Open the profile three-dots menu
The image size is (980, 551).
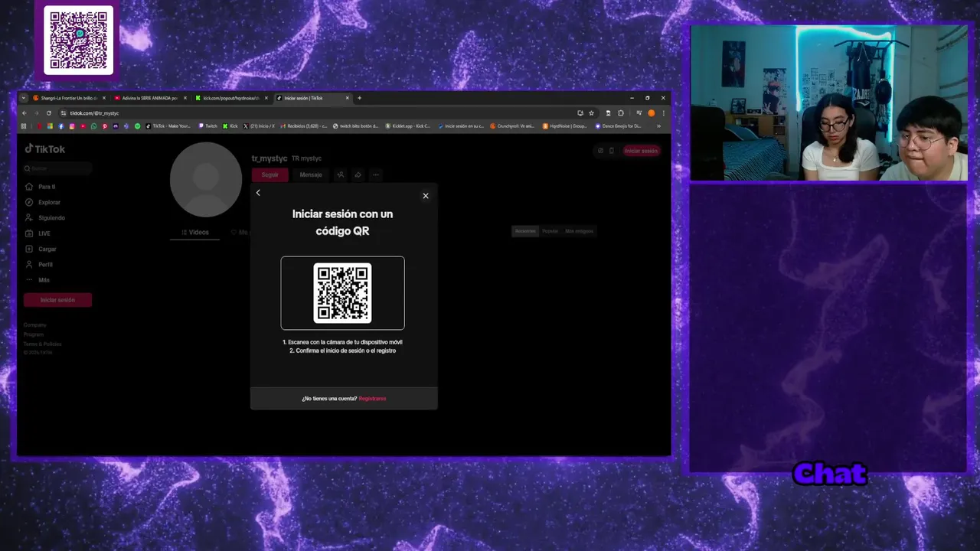click(x=375, y=174)
